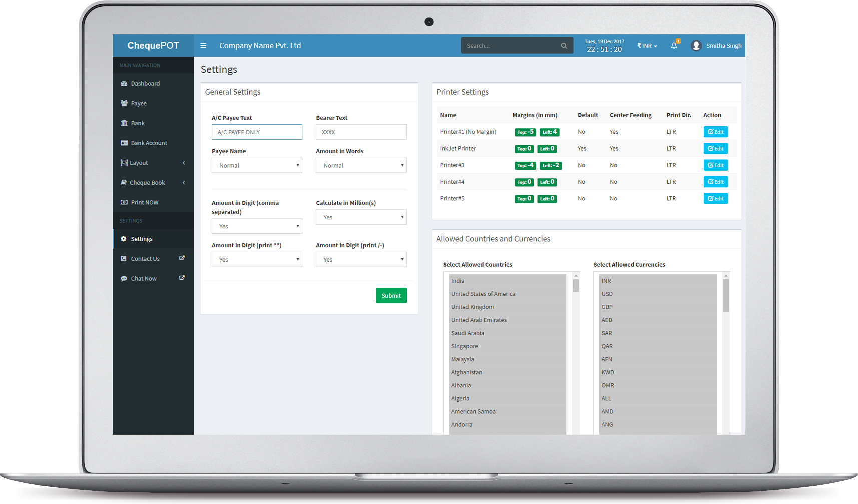Image resolution: width=858 pixels, height=504 pixels.
Task: Select AED in allowed currencies list
Action: [x=658, y=320]
